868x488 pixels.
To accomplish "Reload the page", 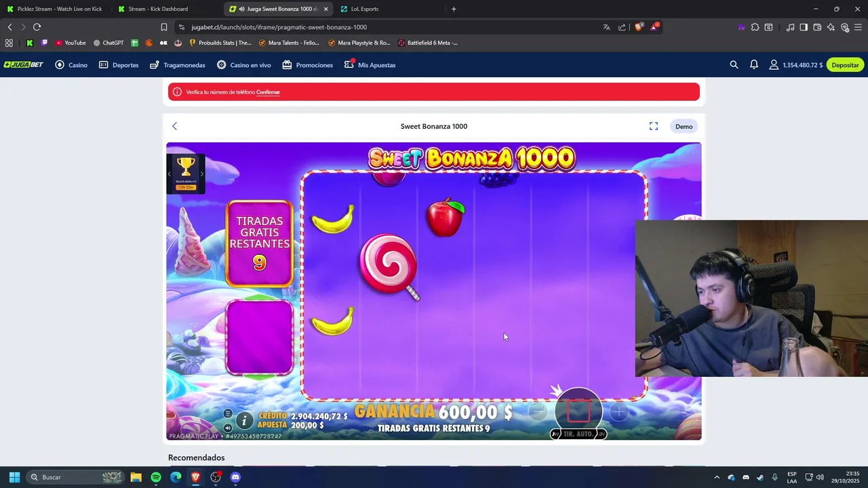I will click(x=37, y=27).
